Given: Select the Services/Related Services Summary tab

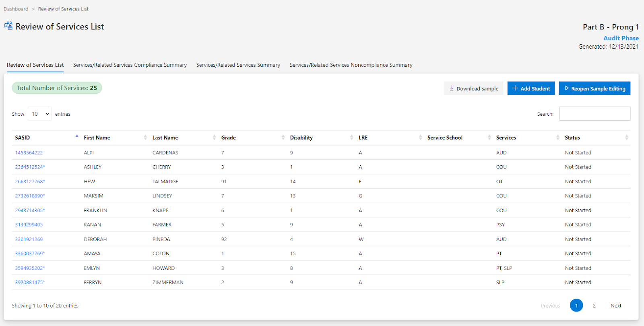Looking at the screenshot, I should 238,65.
